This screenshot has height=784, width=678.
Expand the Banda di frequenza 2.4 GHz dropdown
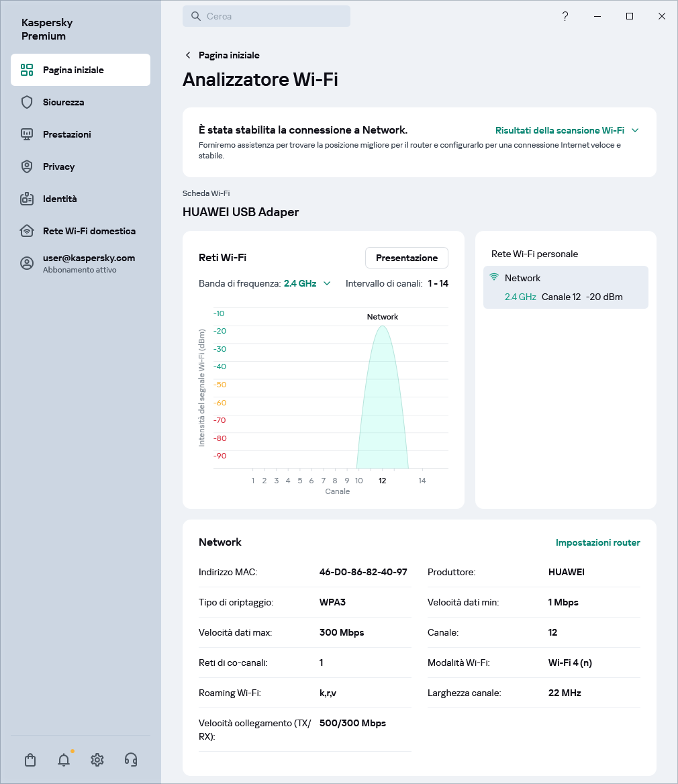(307, 283)
